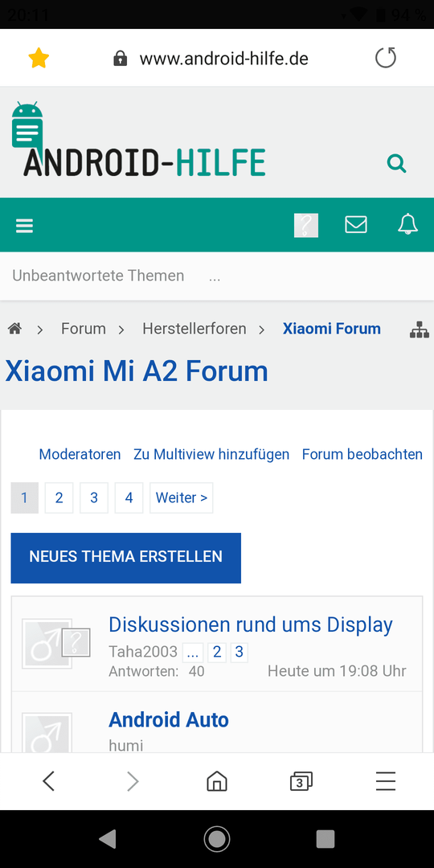The image size is (434, 868).
Task: Tap the lock icon beside the URL
Action: [x=120, y=59]
